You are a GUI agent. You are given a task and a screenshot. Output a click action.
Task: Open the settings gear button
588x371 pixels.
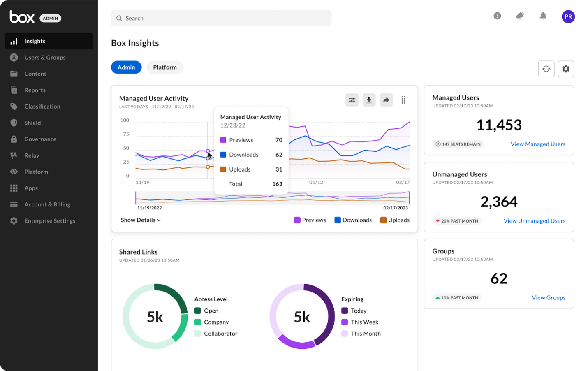pos(566,69)
